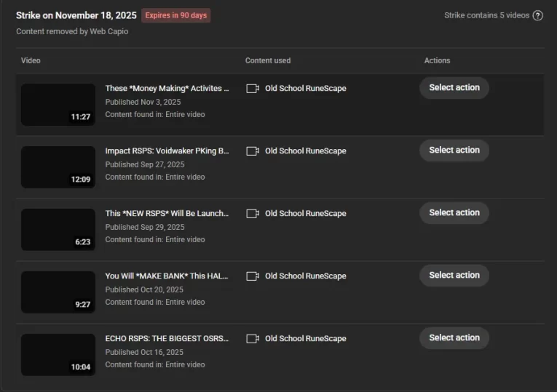Viewport: 557px width, 392px height.
Task: Click the help icon beside strike video count
Action: [538, 15]
